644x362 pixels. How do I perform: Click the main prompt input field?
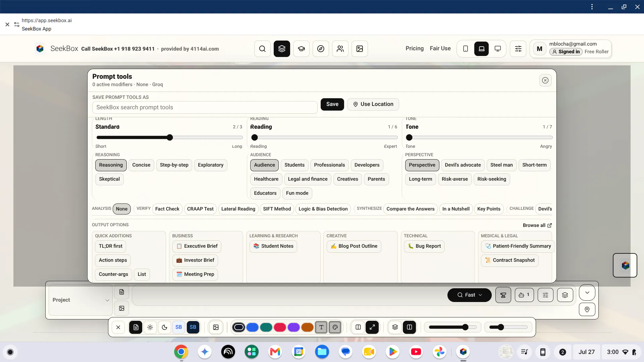click(x=288, y=295)
